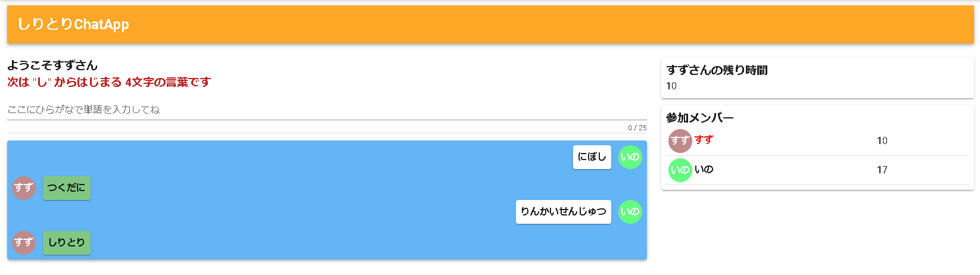Click すず's score in the member list
This screenshot has height=275, width=980.
click(x=882, y=141)
